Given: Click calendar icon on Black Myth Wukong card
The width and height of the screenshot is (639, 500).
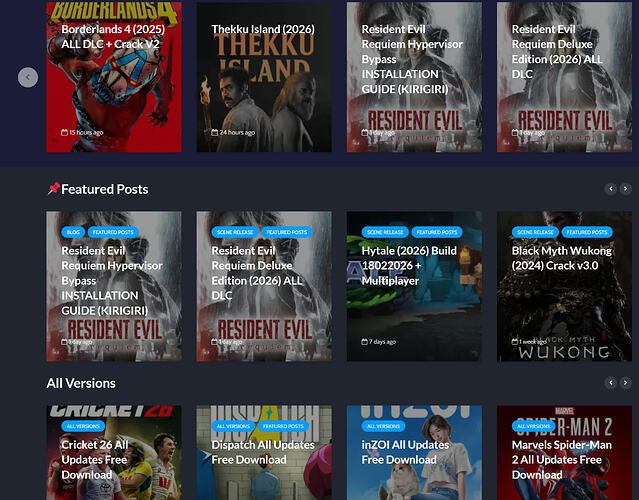Looking at the screenshot, I should pyautogui.click(x=515, y=341).
